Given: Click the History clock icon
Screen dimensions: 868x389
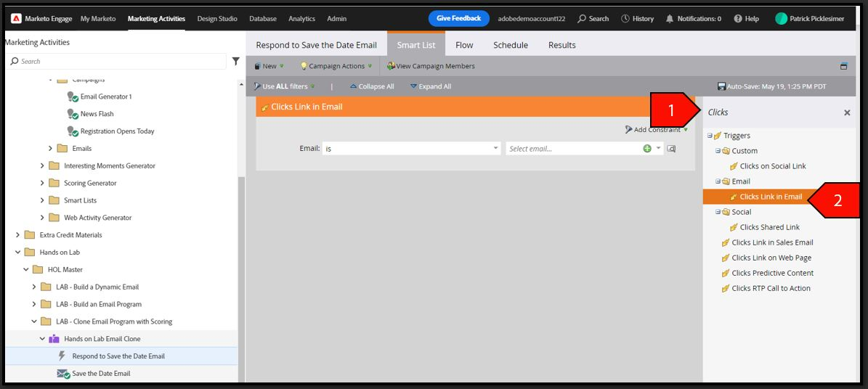Looking at the screenshot, I should 625,18.
